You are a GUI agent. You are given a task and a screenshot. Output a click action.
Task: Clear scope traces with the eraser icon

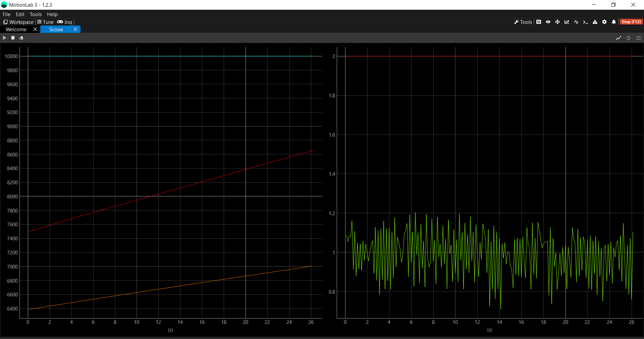21,38
